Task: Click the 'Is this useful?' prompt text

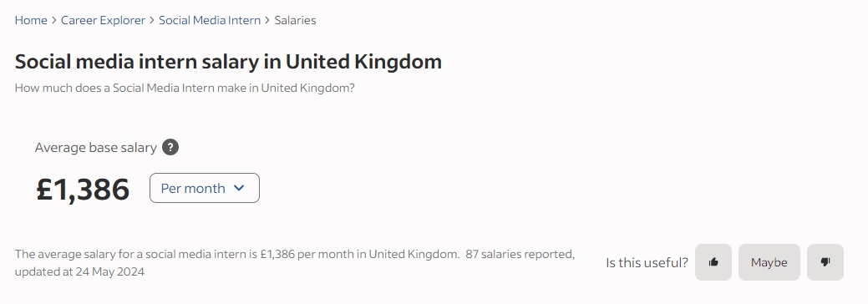Action: coord(647,262)
